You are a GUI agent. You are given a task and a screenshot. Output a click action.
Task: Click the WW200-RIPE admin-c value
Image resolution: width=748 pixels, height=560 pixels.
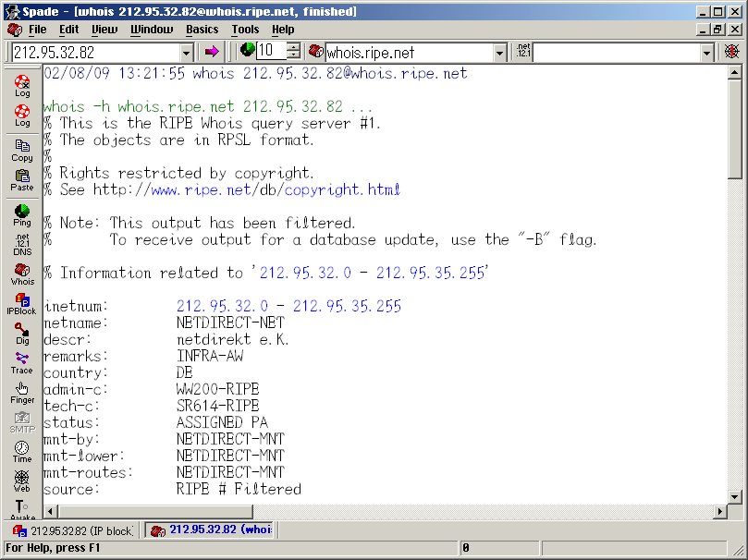[x=217, y=389]
